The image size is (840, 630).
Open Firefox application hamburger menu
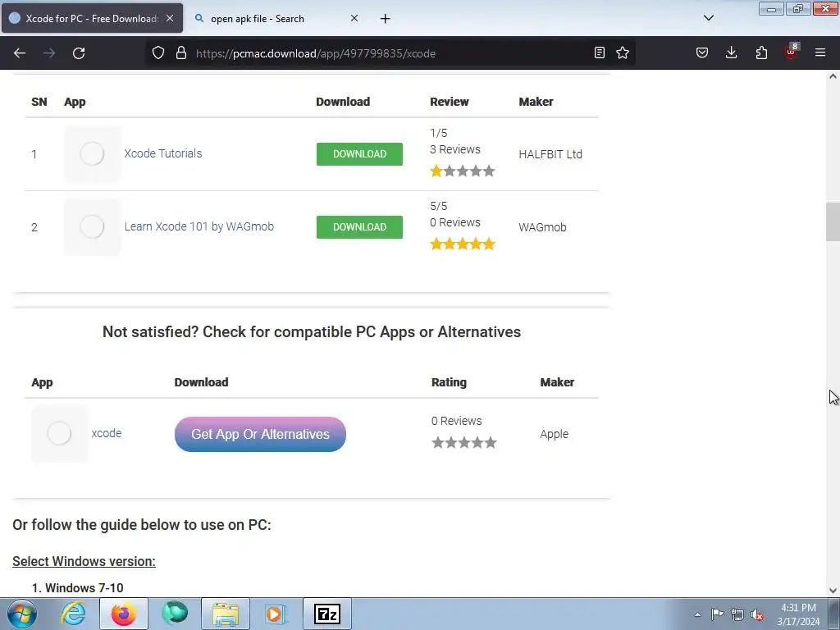820,52
